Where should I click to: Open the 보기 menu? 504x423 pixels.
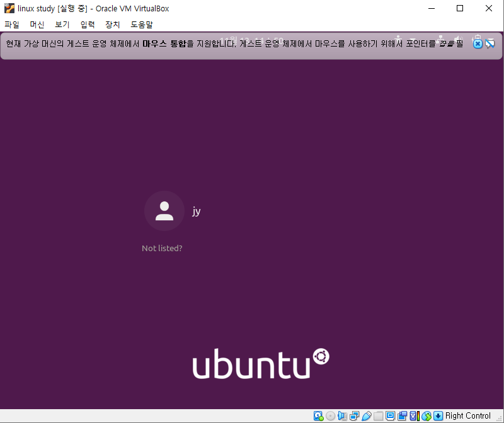tap(62, 25)
